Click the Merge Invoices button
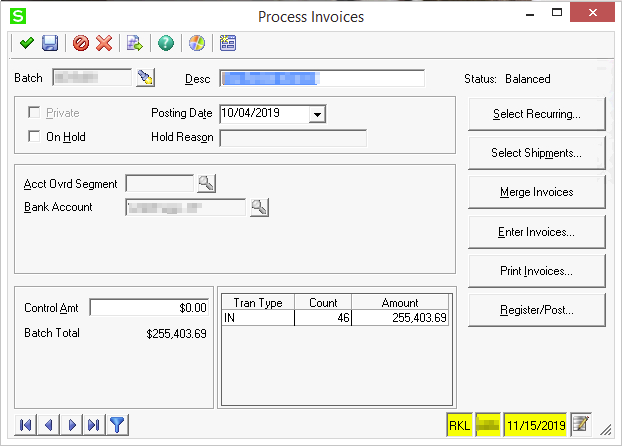 [x=536, y=192]
